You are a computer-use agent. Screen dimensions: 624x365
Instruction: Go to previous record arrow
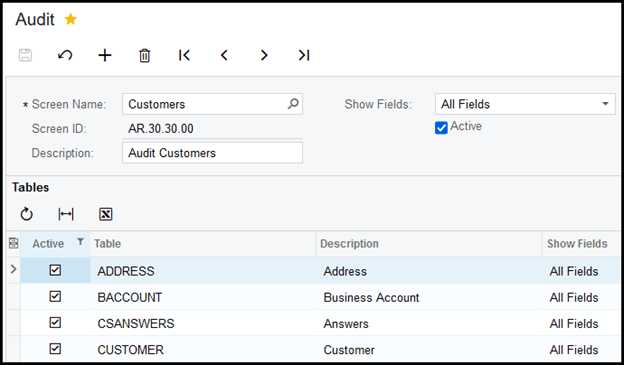point(224,55)
